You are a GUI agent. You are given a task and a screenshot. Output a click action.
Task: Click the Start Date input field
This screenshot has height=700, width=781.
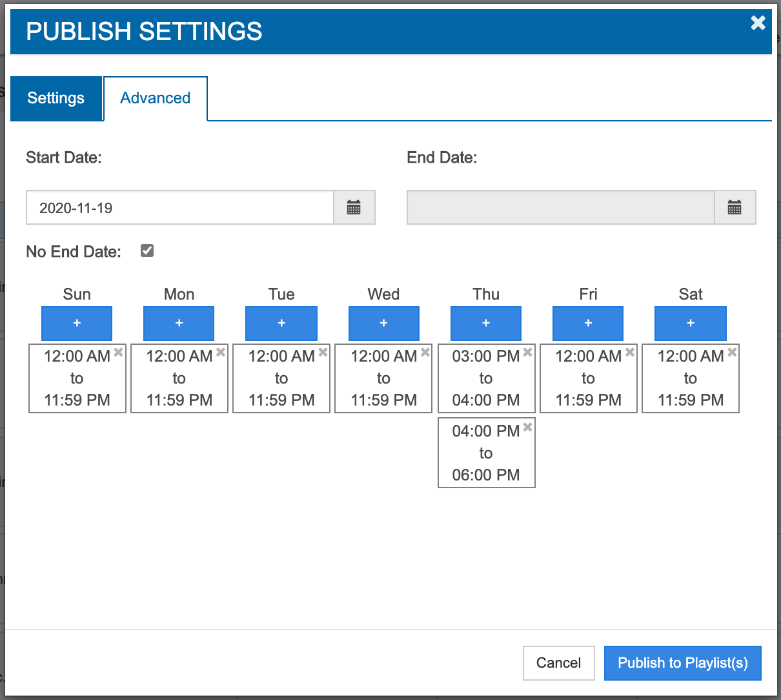point(179,207)
